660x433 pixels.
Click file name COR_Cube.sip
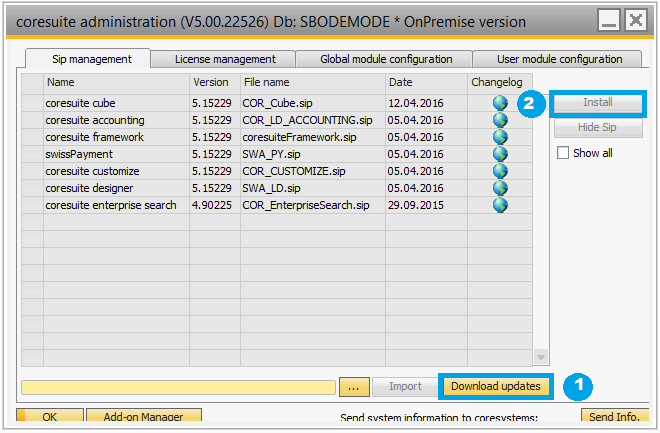tap(277, 103)
